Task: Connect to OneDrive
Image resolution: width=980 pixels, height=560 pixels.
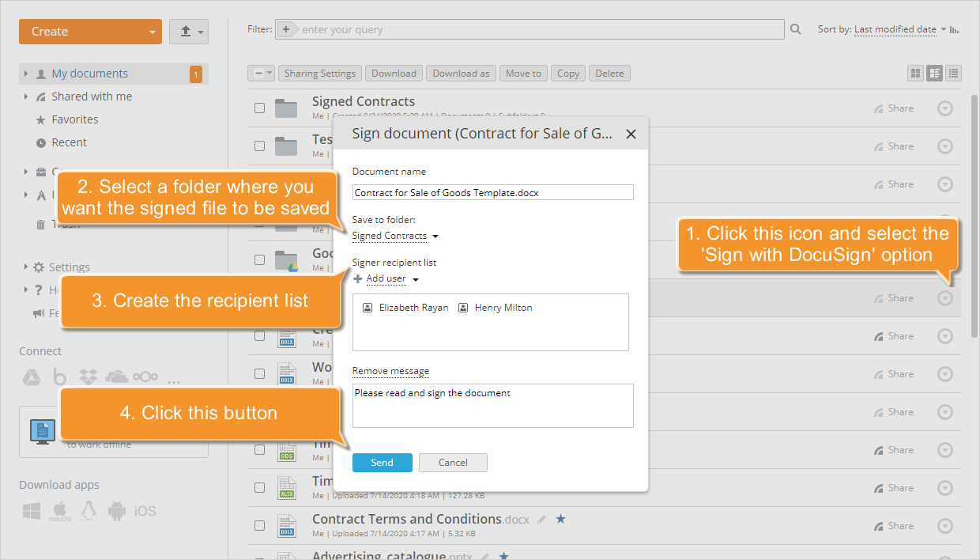Action: click(x=117, y=377)
